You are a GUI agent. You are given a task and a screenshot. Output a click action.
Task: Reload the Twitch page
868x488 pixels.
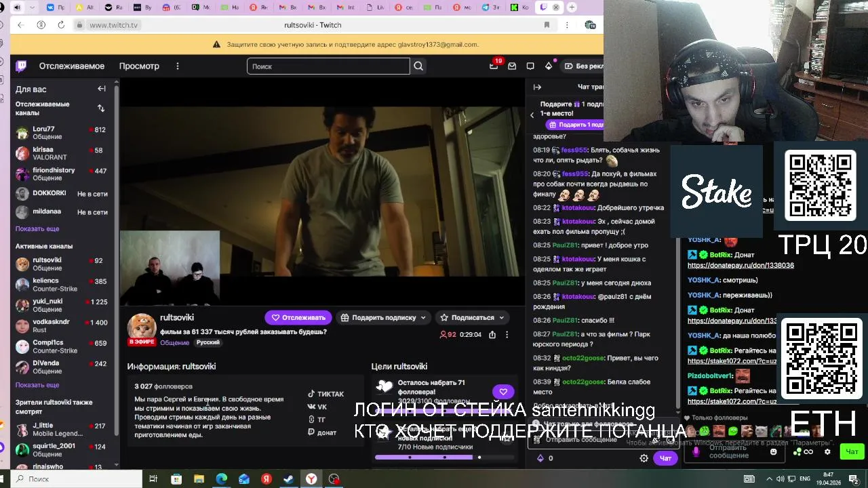click(x=61, y=25)
